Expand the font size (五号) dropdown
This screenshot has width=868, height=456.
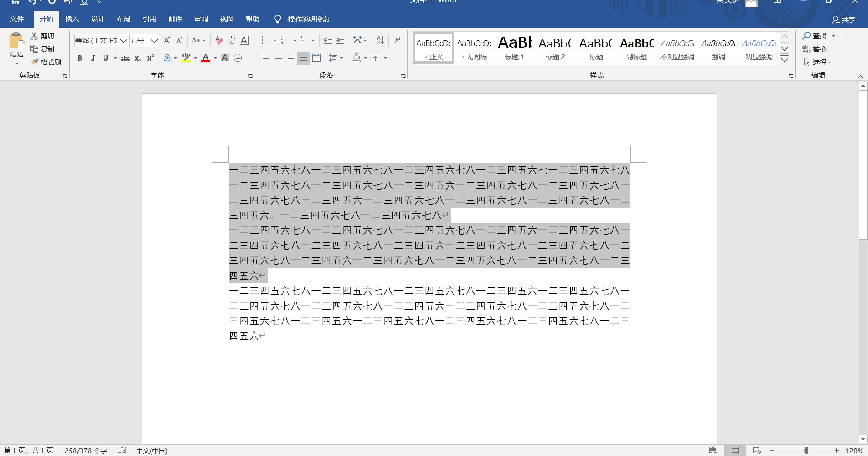coord(154,41)
